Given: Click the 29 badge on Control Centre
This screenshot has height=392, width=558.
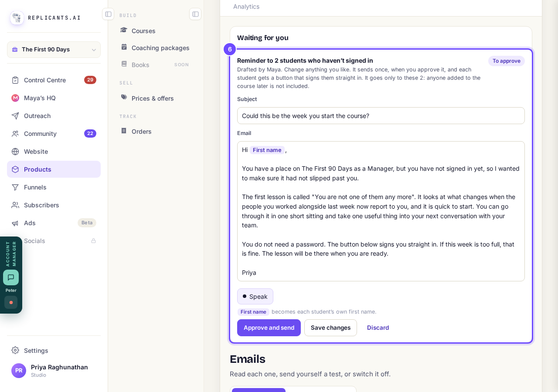Looking at the screenshot, I should click(x=90, y=80).
